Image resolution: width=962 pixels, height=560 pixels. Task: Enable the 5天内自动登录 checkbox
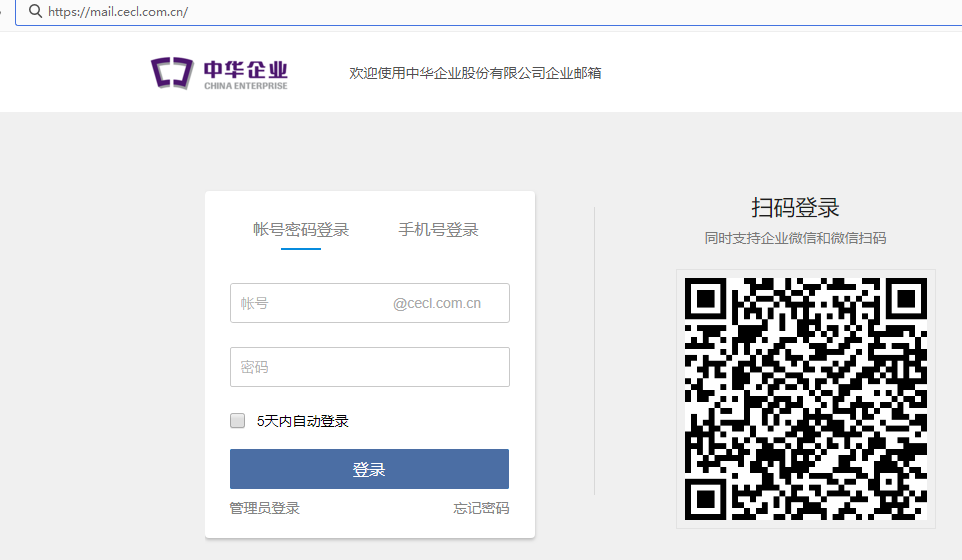[x=238, y=421]
